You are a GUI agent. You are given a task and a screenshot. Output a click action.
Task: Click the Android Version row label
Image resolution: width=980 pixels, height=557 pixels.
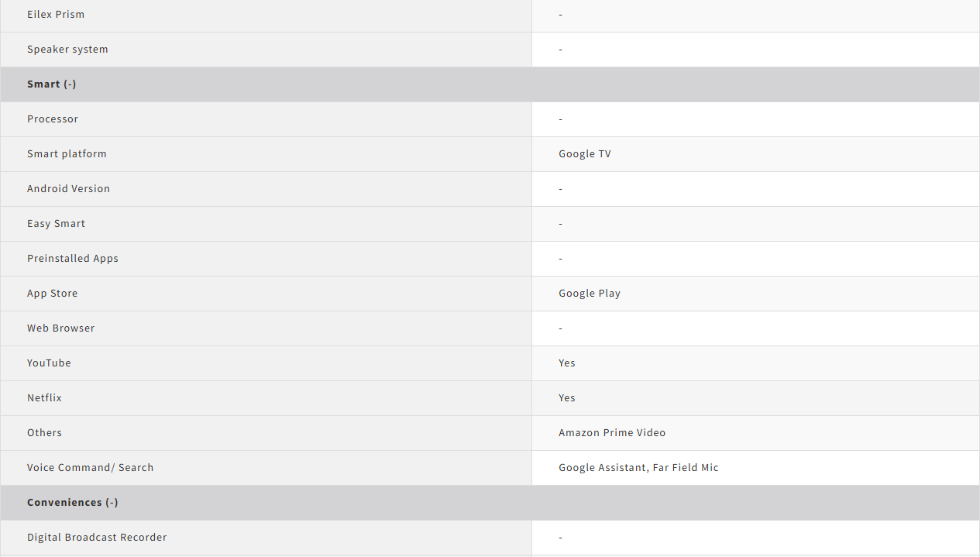pyautogui.click(x=68, y=189)
